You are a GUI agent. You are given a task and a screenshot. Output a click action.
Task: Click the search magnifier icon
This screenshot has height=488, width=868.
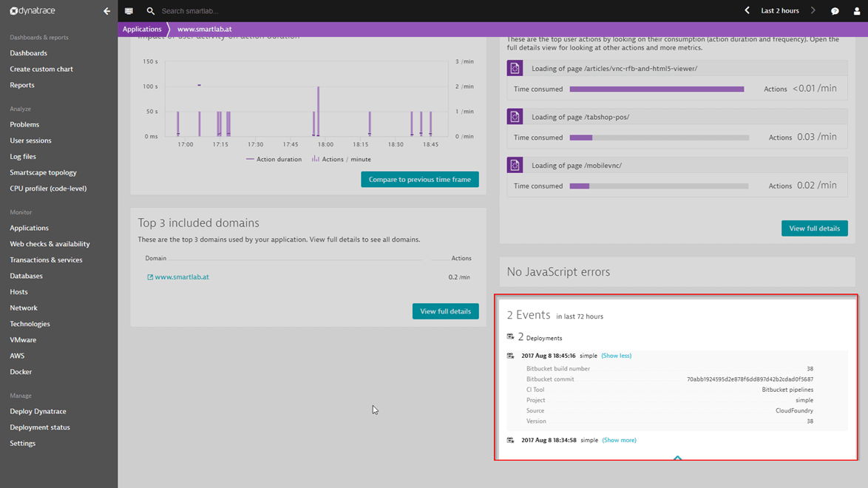pyautogui.click(x=152, y=10)
